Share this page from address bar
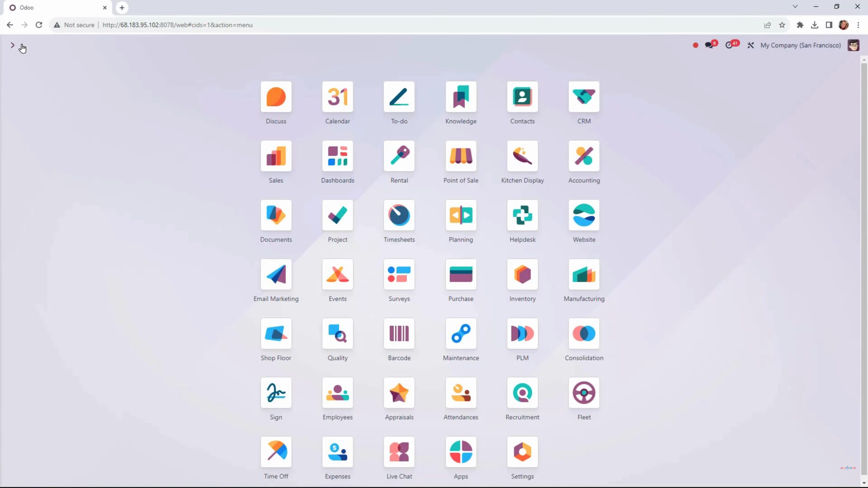Viewport: 868px width, 488px height. point(767,25)
